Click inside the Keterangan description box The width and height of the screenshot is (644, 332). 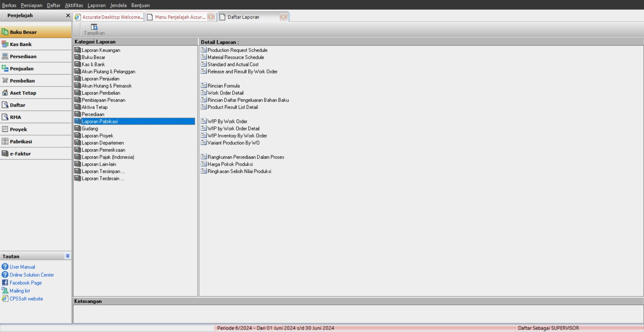[358, 314]
